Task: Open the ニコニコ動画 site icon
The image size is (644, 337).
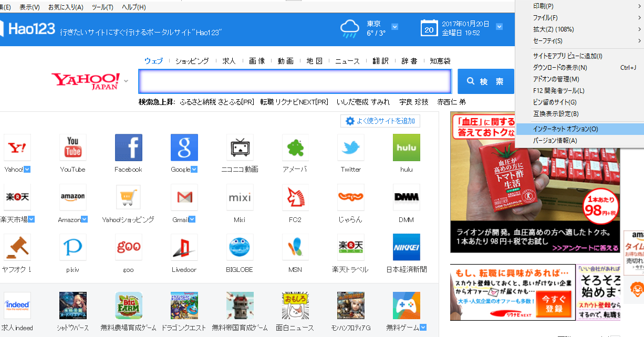Action: [x=240, y=148]
